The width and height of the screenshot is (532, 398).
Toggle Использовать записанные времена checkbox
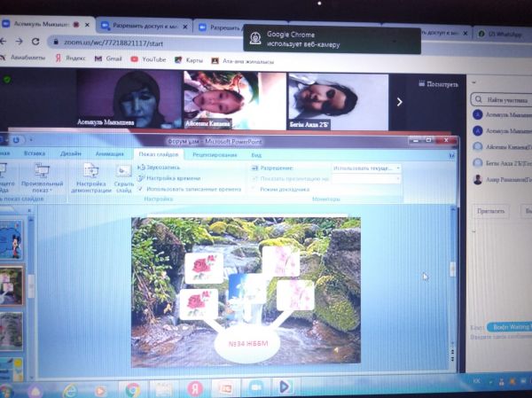[140, 189]
